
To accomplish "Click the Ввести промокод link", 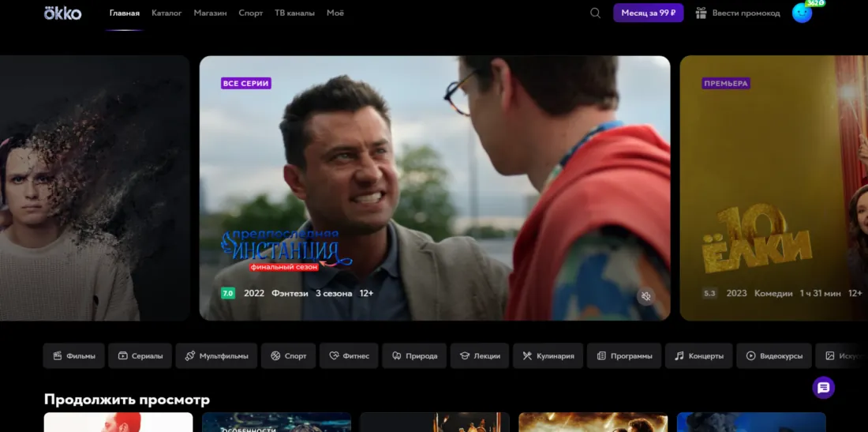I will pyautogui.click(x=746, y=13).
